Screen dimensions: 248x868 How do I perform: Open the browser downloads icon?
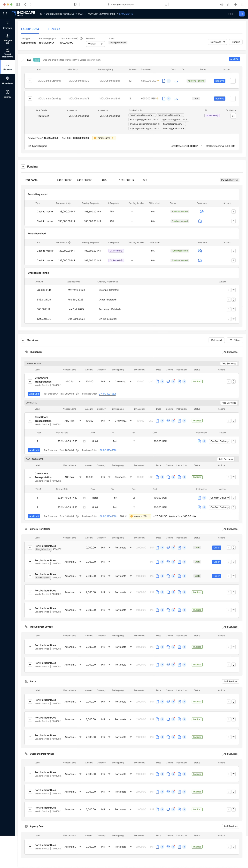point(222,4)
